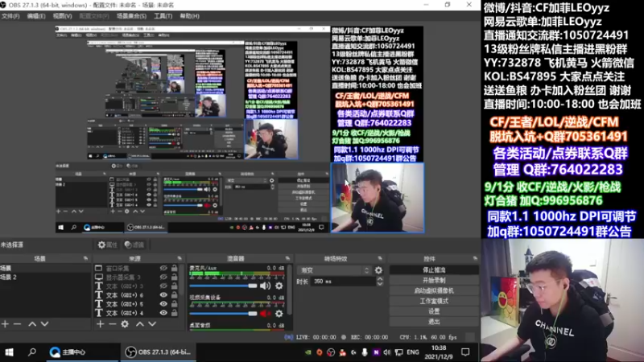Click the 滤镜 filters button
The width and height of the screenshot is (644, 362).
coord(134,245)
